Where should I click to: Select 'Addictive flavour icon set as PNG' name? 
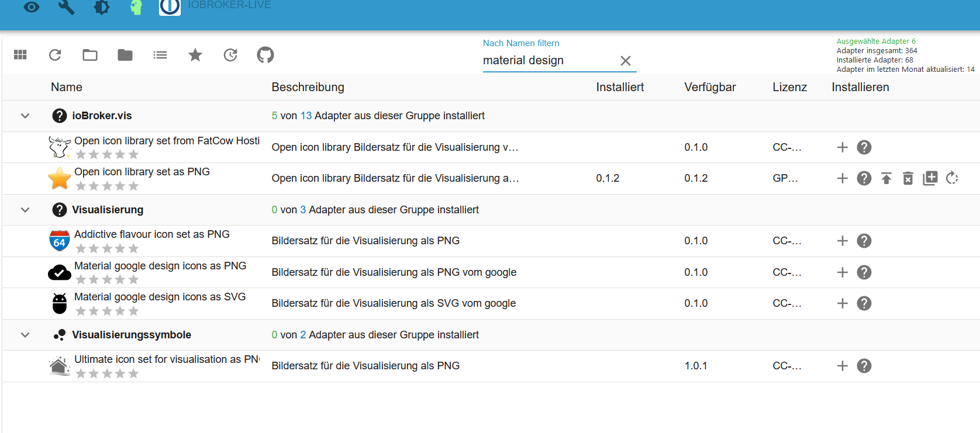point(152,234)
